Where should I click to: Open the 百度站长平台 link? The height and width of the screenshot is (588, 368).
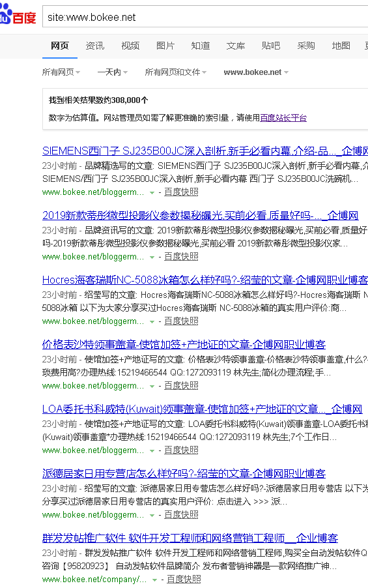tap(283, 118)
